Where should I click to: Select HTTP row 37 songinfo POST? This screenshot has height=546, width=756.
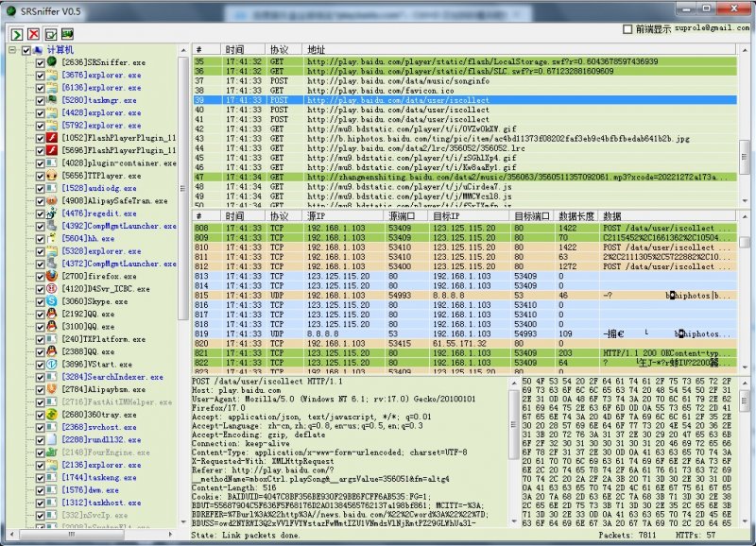pyautogui.click(x=465, y=80)
